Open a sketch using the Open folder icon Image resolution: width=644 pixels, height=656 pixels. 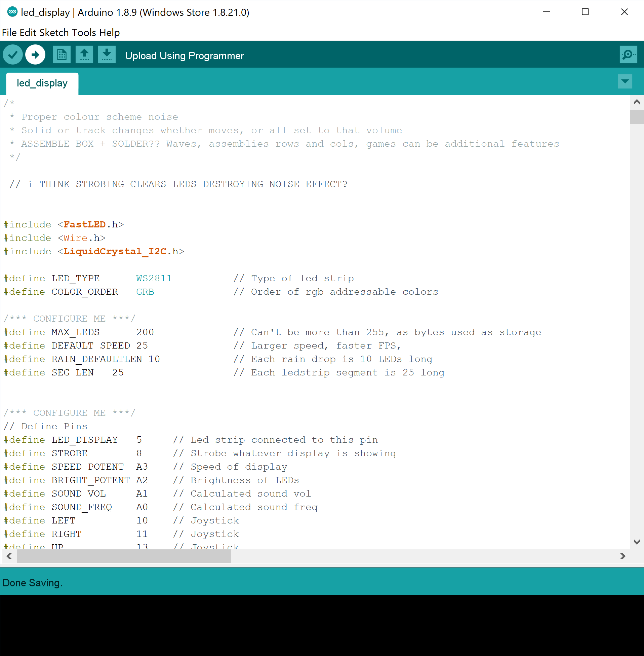[x=84, y=54]
